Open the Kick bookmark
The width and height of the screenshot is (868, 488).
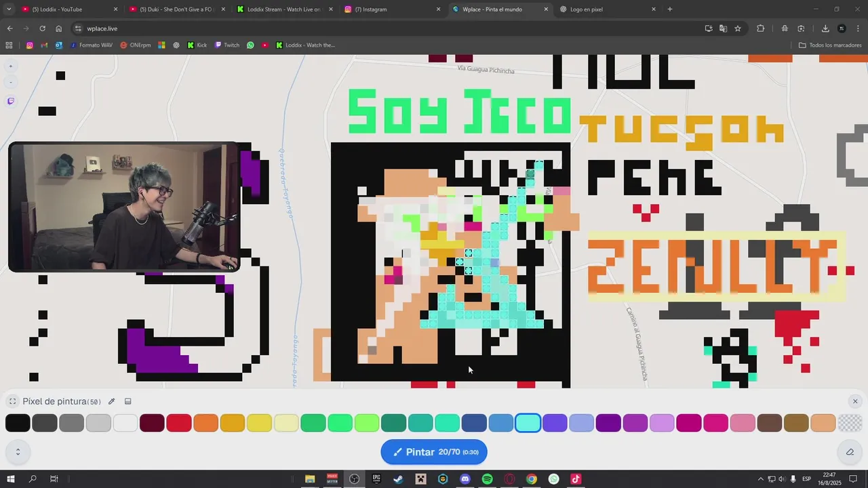(197, 45)
